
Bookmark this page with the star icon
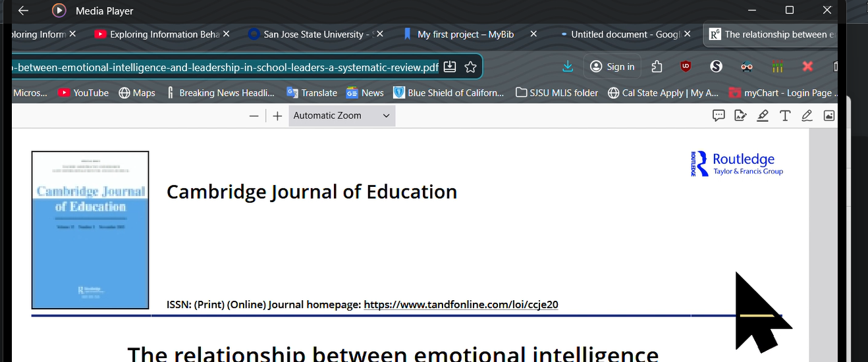470,66
